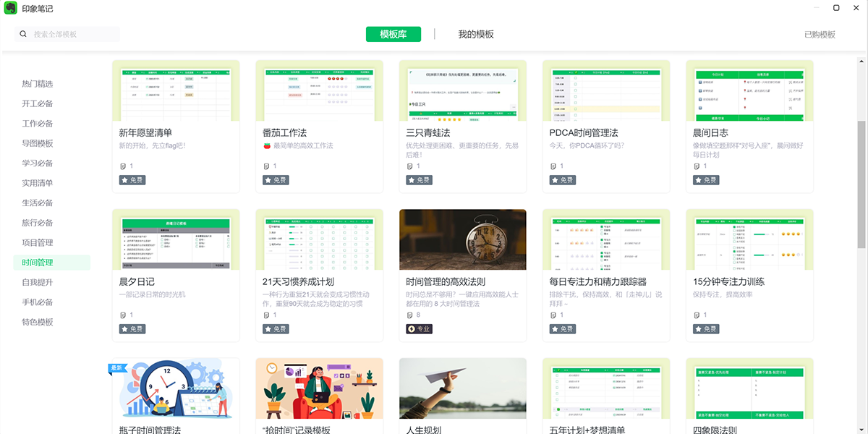The image size is (868, 434).
Task: Click the note count icon under 时间管理的高效法则
Action: click(x=410, y=315)
